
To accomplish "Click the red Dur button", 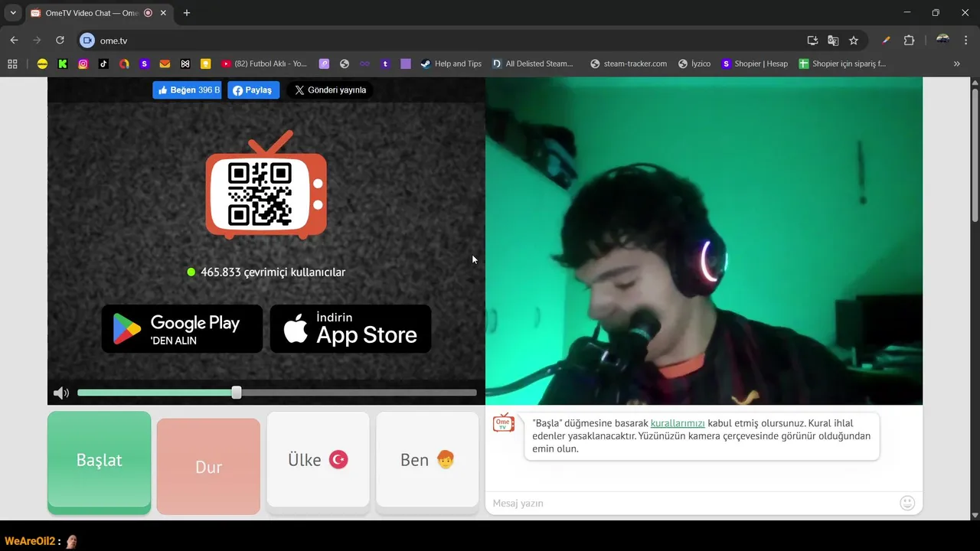I will click(208, 466).
